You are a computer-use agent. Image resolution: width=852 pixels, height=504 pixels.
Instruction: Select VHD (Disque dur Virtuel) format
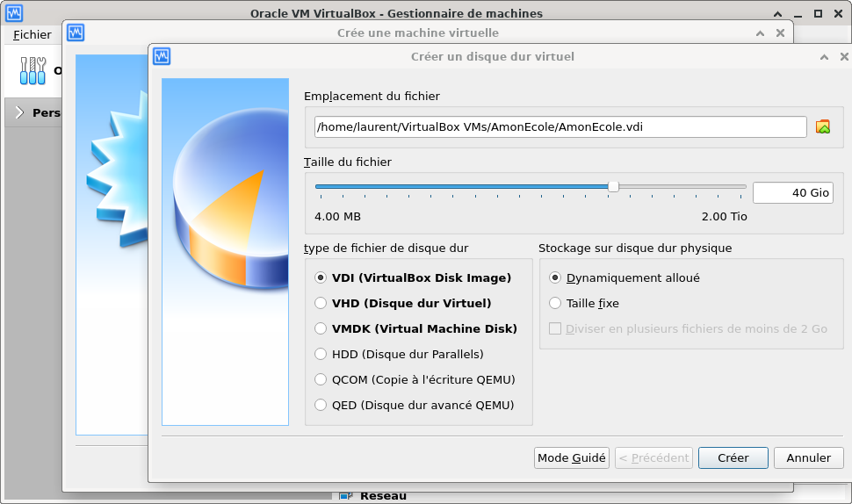tap(402, 303)
